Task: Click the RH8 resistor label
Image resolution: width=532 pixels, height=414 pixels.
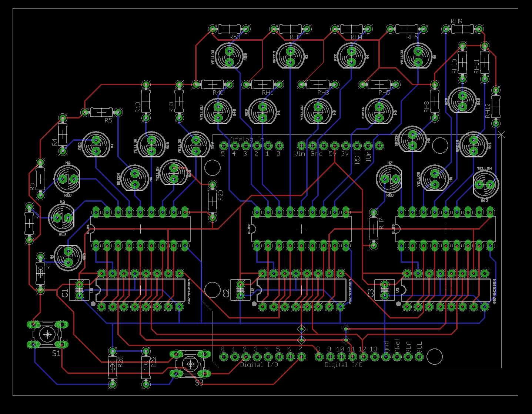Action: pyautogui.click(x=426, y=107)
